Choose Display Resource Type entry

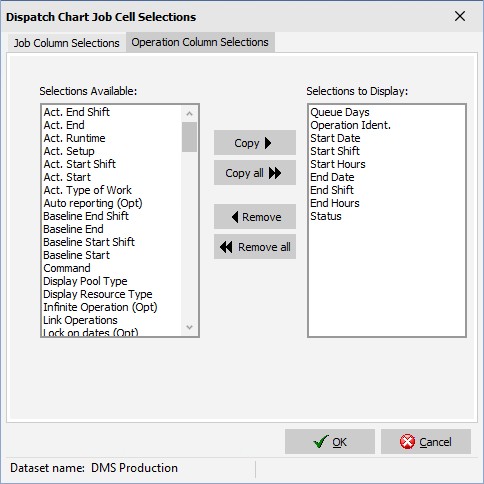point(98,294)
